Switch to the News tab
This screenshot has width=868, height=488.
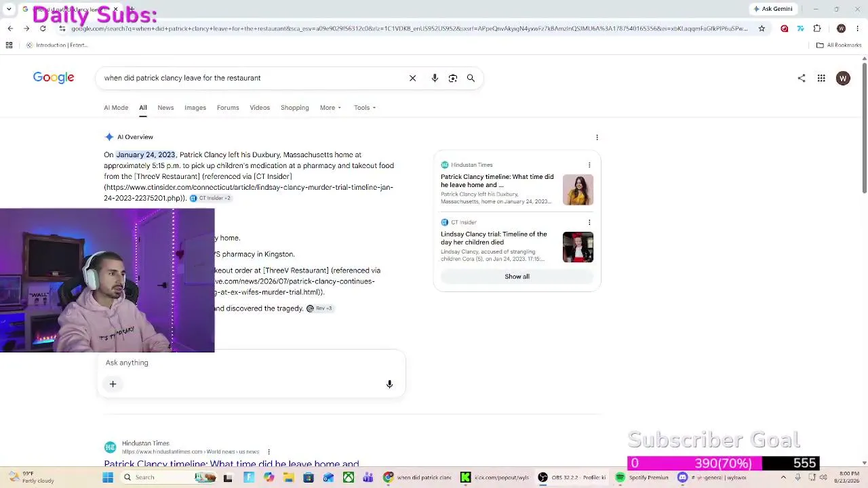click(x=165, y=108)
